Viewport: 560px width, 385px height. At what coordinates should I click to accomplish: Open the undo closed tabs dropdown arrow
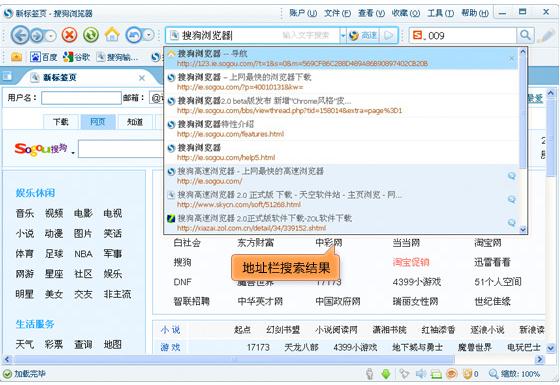coord(148,35)
